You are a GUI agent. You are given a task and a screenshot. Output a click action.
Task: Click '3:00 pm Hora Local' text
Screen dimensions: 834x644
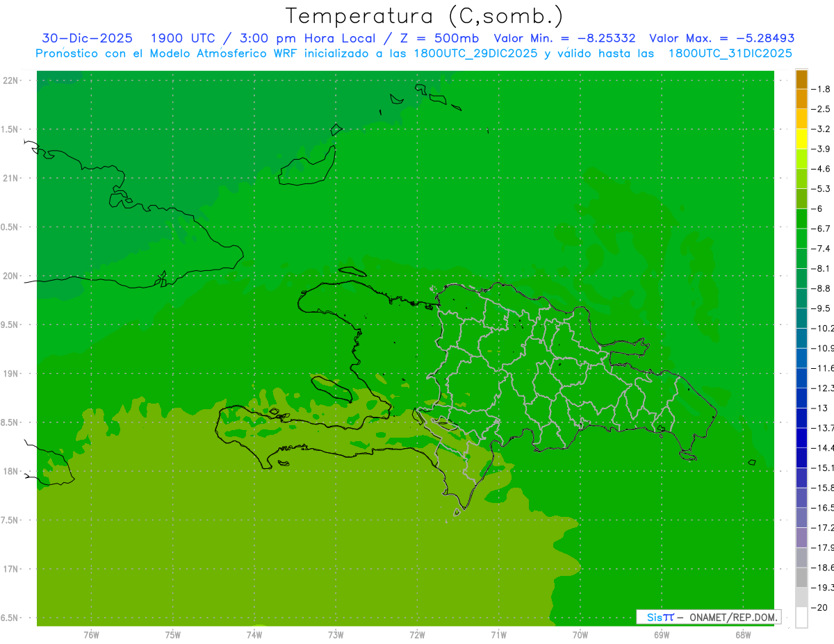click(x=307, y=38)
